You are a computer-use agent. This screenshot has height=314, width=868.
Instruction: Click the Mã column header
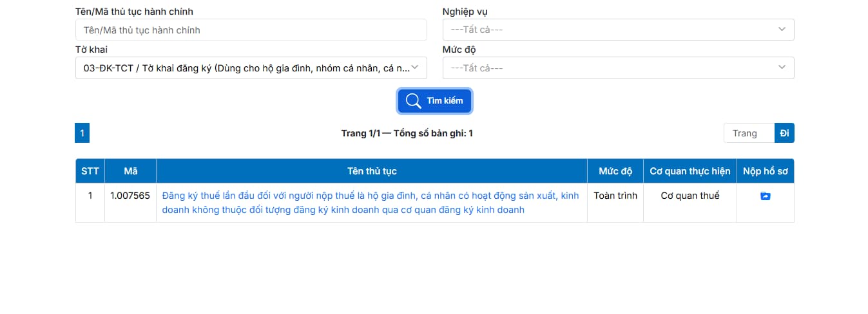(131, 171)
